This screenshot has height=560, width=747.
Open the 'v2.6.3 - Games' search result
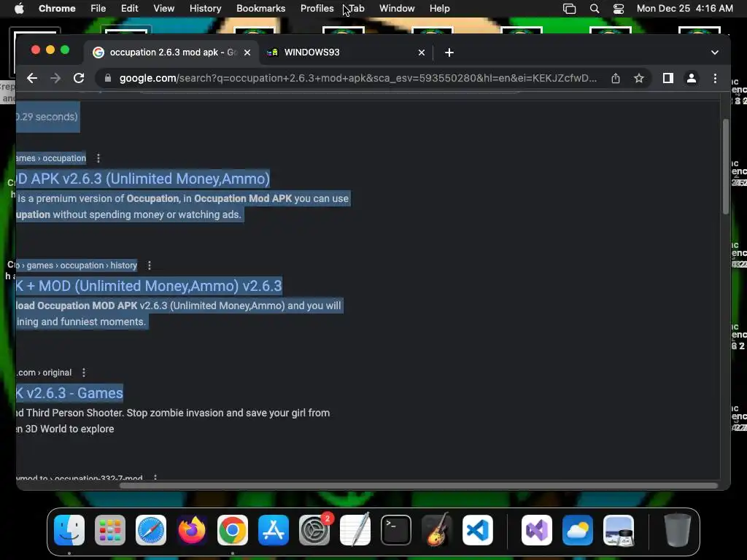pos(69,393)
